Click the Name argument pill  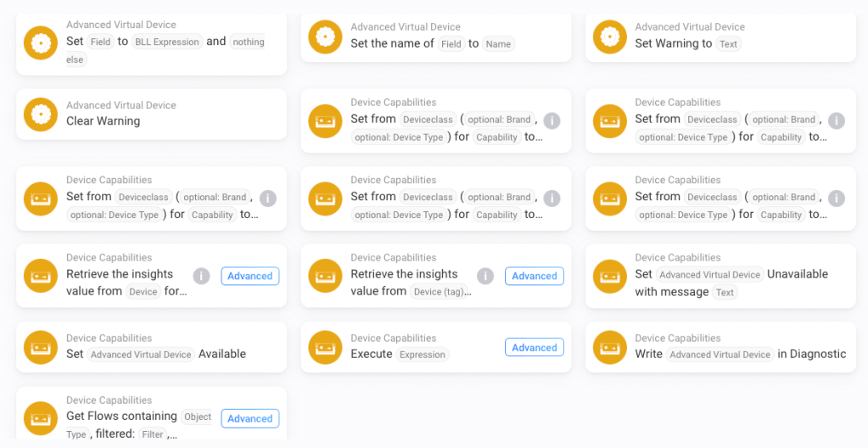pyautogui.click(x=499, y=44)
